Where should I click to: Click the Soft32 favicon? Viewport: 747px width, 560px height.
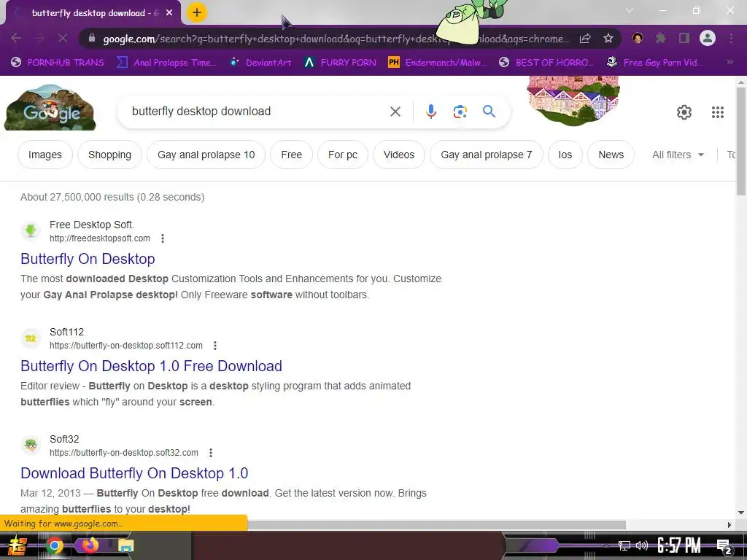click(x=31, y=446)
